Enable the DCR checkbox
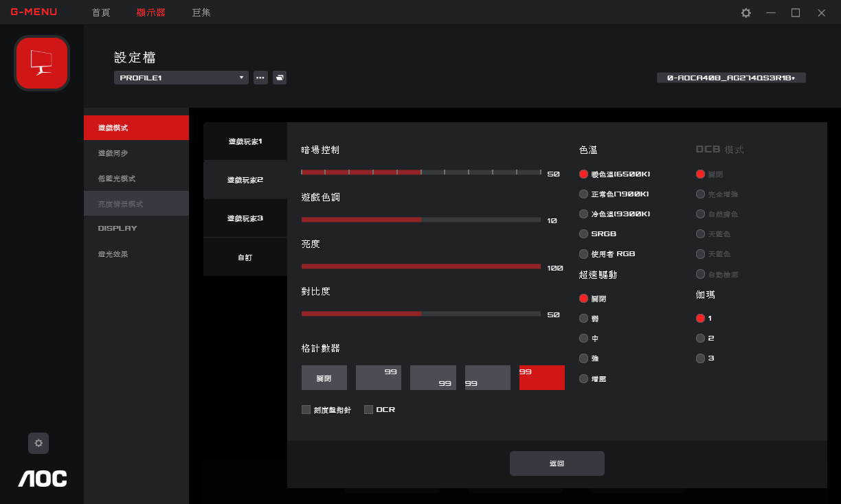841x504 pixels. pos(369,410)
